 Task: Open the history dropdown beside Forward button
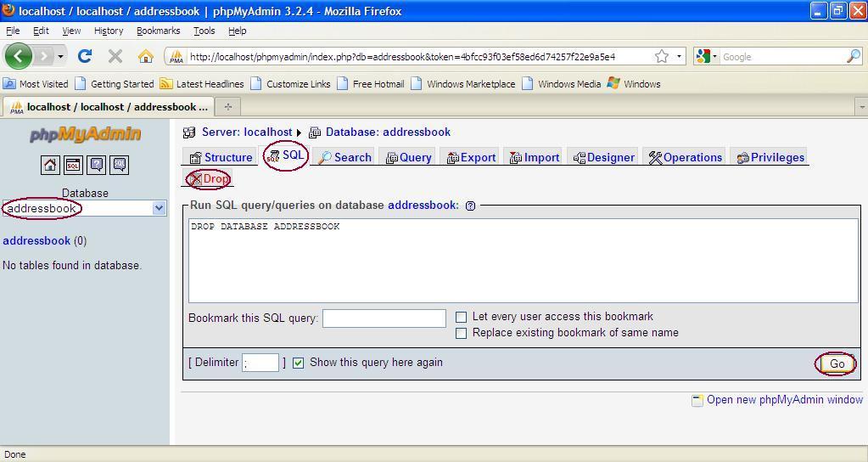[60, 57]
